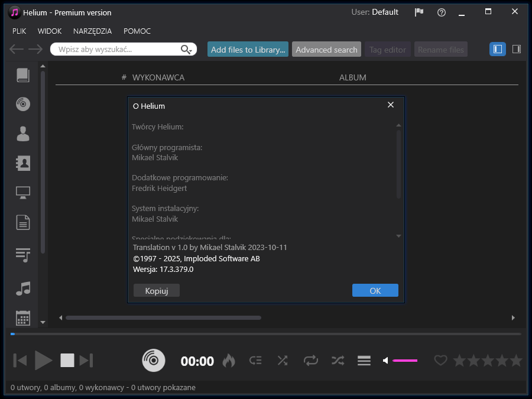532x399 pixels.
Task: Click the credits vertical scrollbar
Action: point(398,164)
